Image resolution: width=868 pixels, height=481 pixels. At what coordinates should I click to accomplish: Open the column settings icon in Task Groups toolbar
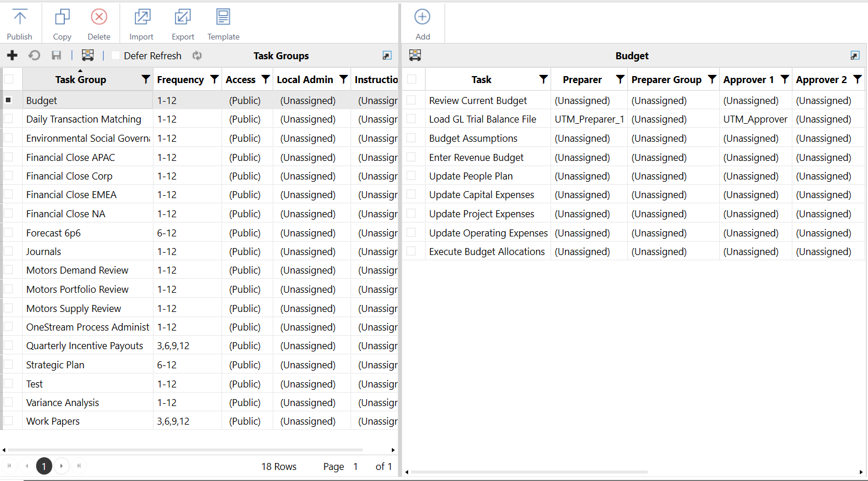tap(88, 55)
